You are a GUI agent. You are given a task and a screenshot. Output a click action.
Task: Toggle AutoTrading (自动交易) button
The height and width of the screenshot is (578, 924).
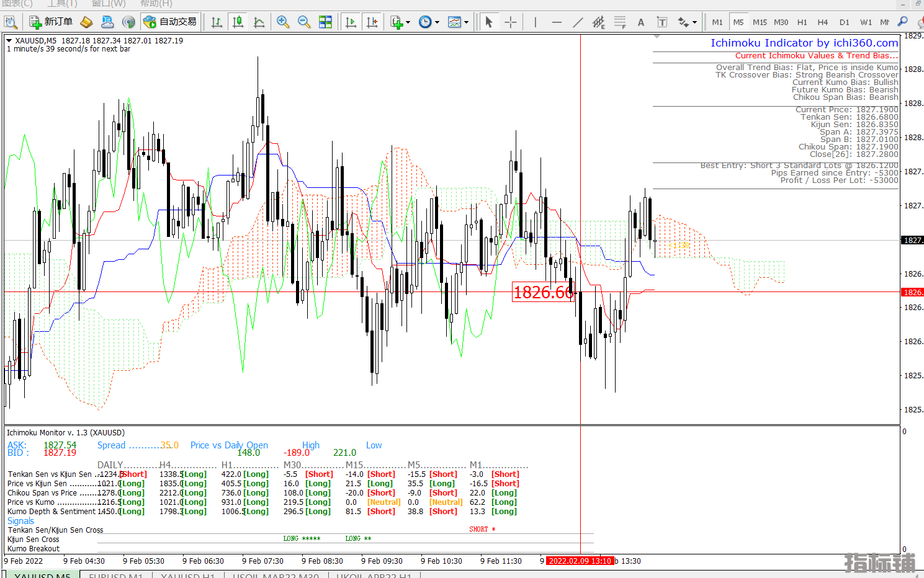[x=170, y=22]
